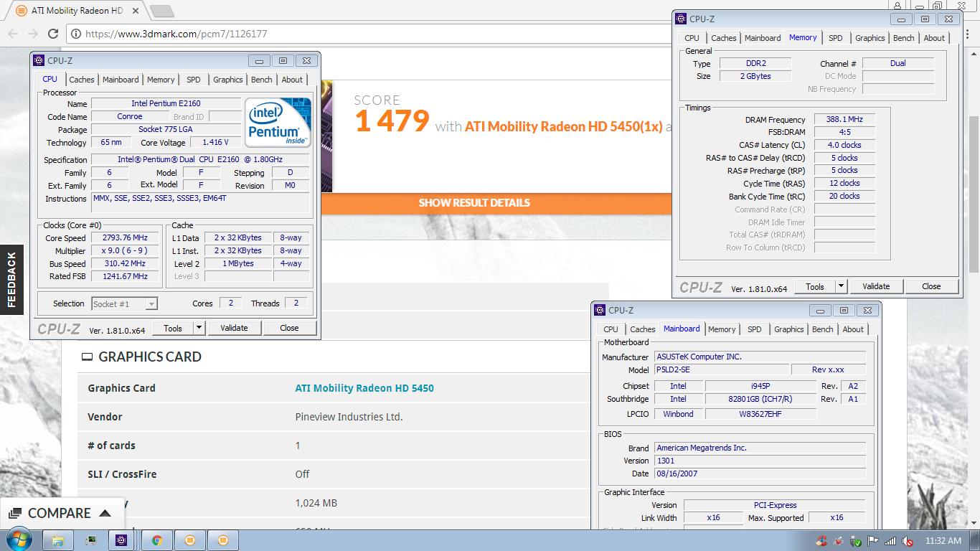980x551 pixels.
Task: Click SHOW RESULT DETAILS orange bar
Action: [474, 203]
